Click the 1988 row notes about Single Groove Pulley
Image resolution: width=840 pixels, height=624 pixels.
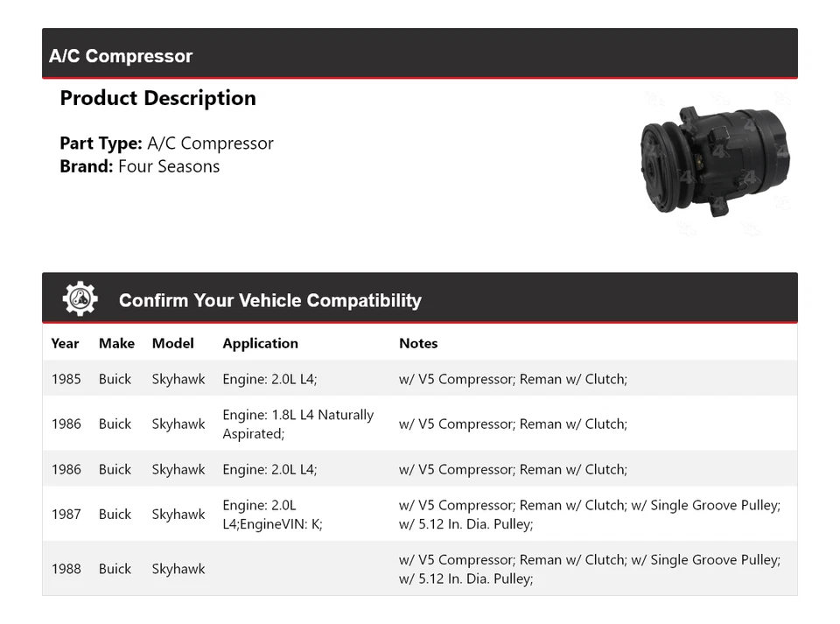[x=589, y=569]
